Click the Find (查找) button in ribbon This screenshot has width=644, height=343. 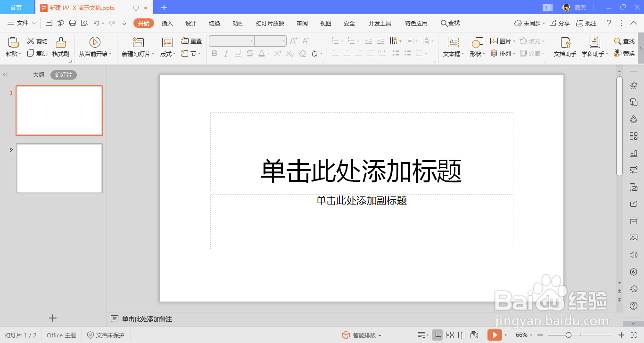tap(624, 41)
